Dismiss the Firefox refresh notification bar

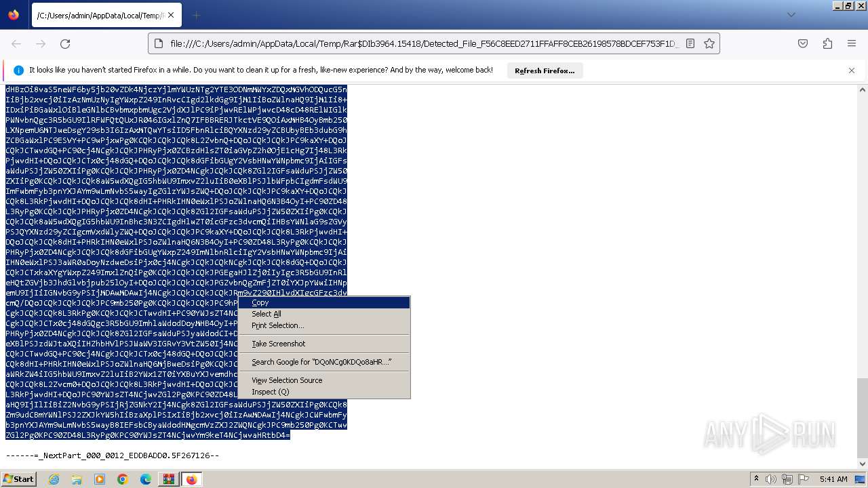click(852, 70)
